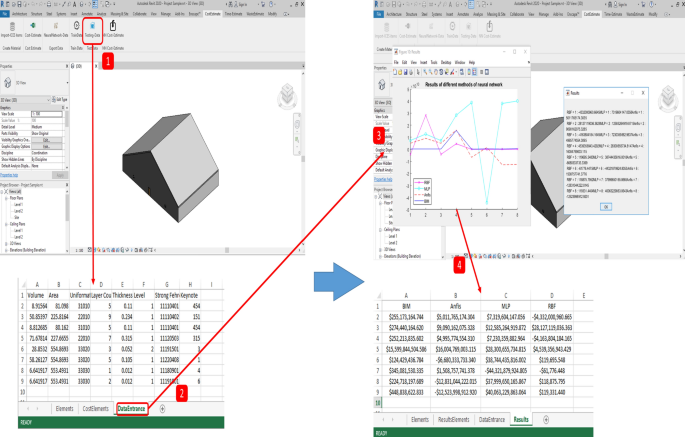Click New Figure icon in MATLAB figure toolbar
The height and width of the screenshot is (437, 685).
(395, 72)
